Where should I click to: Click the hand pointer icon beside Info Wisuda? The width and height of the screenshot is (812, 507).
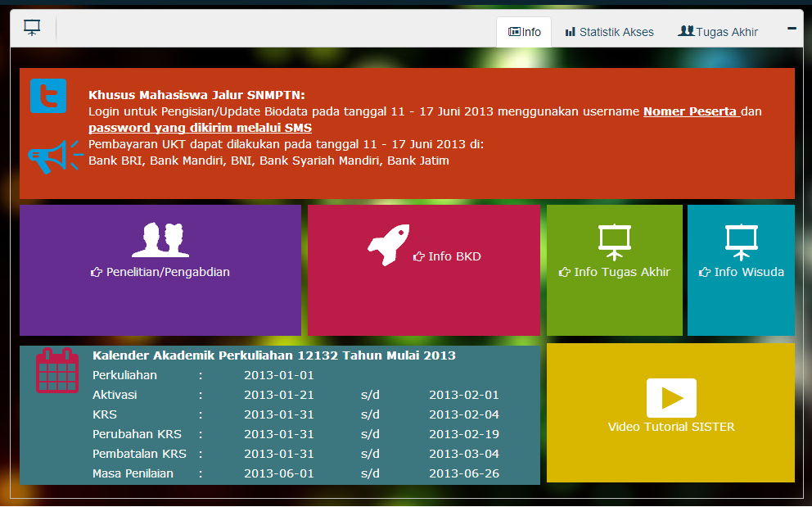705,272
